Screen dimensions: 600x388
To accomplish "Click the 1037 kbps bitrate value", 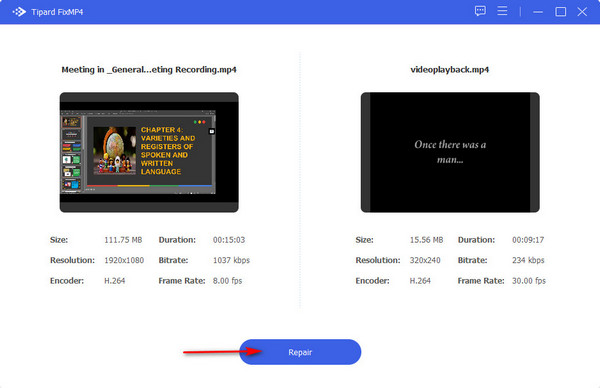I will tap(231, 260).
